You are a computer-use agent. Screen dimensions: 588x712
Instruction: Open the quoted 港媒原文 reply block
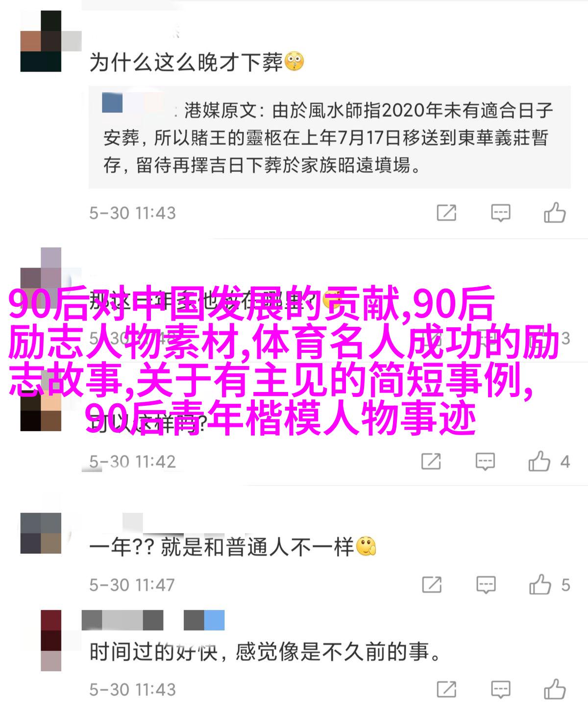click(329, 137)
